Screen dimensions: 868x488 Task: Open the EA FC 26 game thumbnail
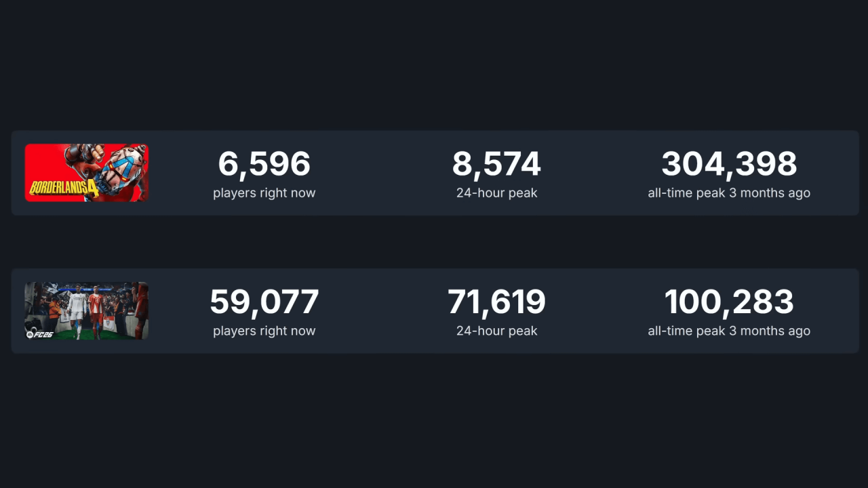point(87,310)
